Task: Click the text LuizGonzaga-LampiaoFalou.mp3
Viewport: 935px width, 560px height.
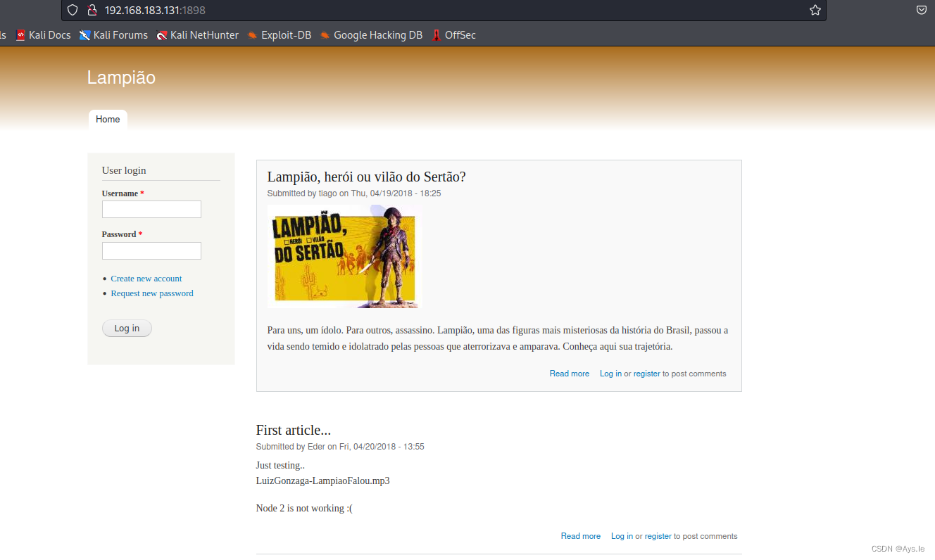Action: pos(323,481)
